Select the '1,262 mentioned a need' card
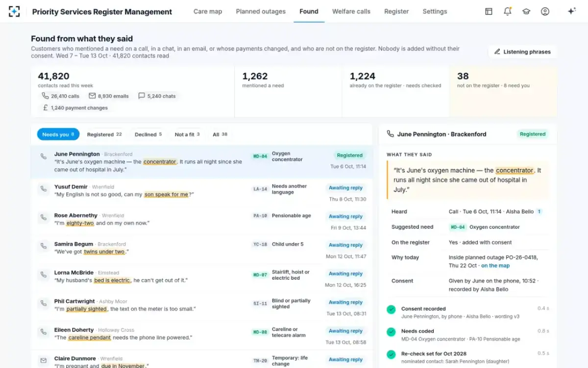The height and width of the screenshot is (368, 588). (288, 92)
